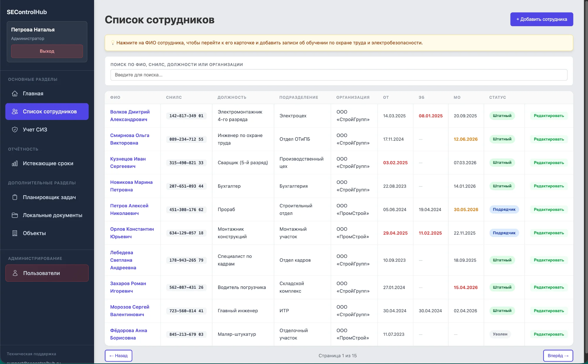588x364 pixels.
Task: Open Волков Дмитрий Александрович's card
Action: [x=130, y=116]
